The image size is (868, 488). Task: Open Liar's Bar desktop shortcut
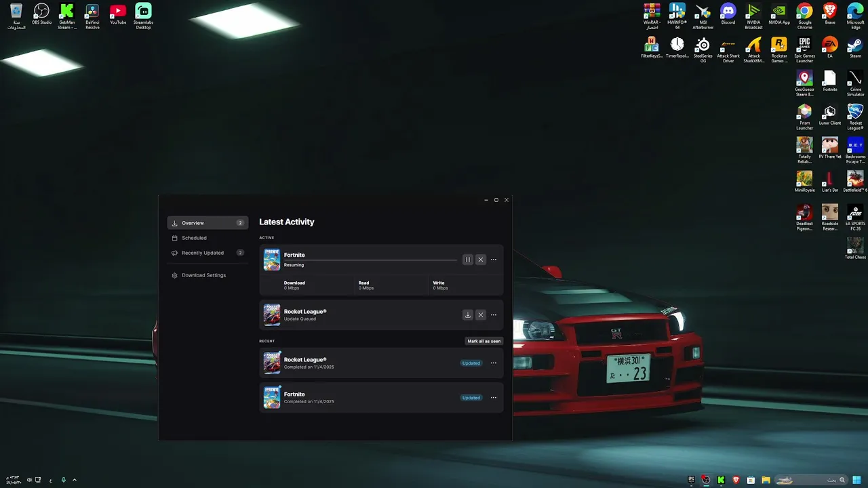point(830,182)
